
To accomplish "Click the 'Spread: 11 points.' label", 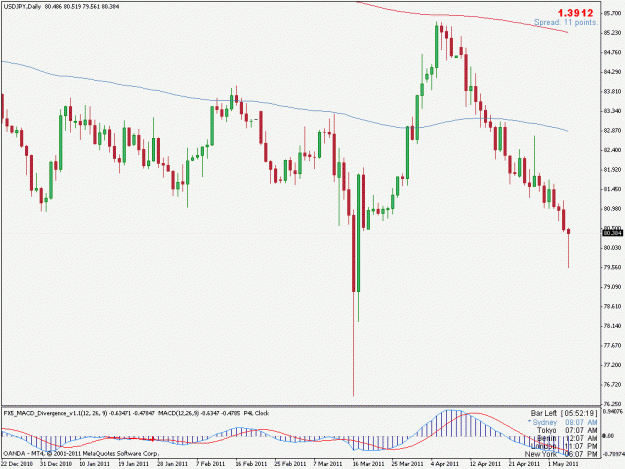I will tap(566, 23).
